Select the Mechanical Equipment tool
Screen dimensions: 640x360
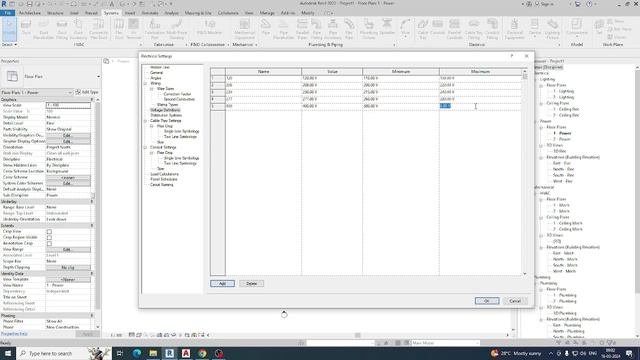click(x=244, y=28)
